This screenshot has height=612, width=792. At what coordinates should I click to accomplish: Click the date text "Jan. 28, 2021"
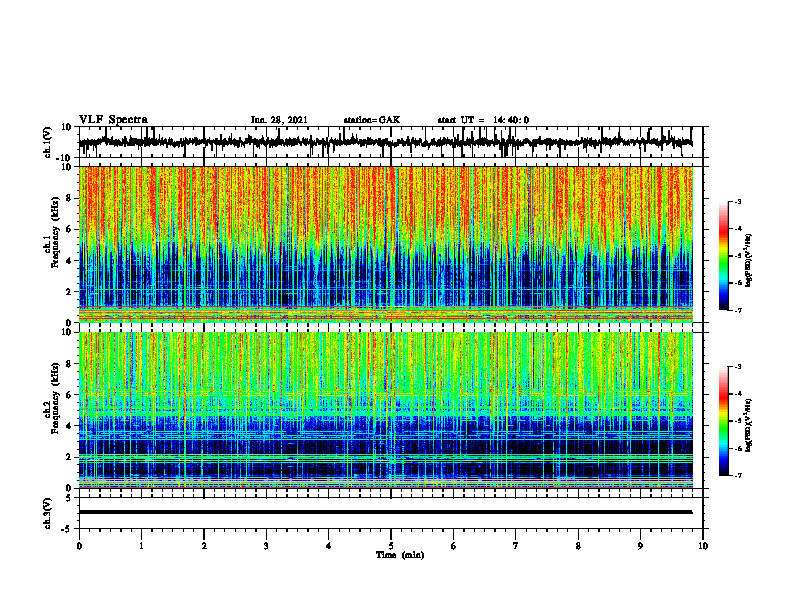279,120
